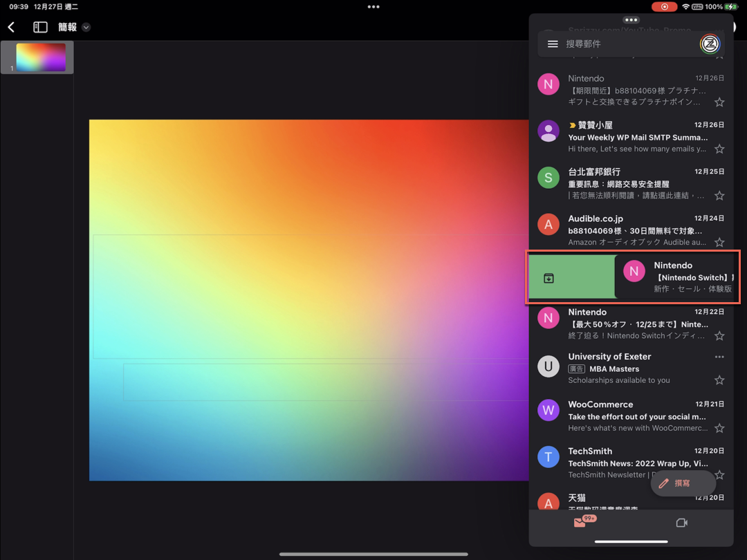Tap the battery indicator in status bar
This screenshot has height=560, width=747.
coord(730,7)
